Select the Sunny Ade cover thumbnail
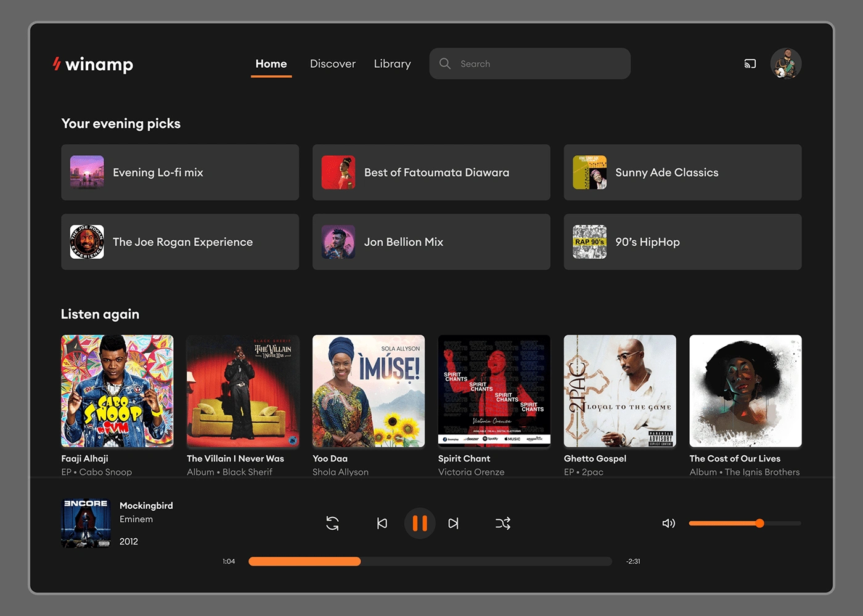Viewport: 863px width, 616px height. click(x=590, y=172)
